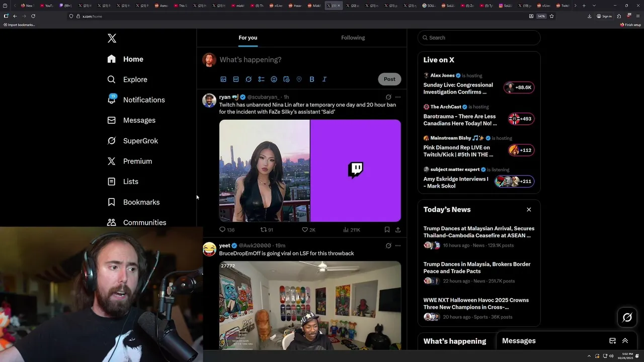
Task: View analytics of ryan's post 211K views
Action: pos(352,230)
